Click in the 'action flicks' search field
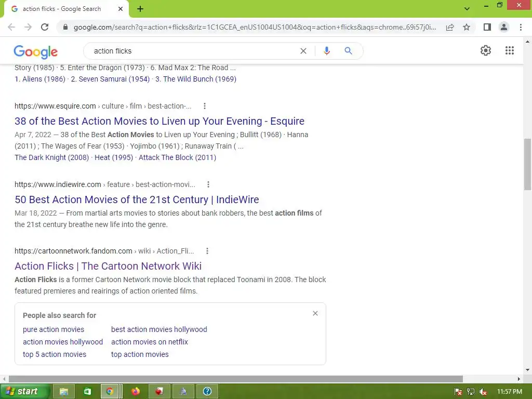Image resolution: width=532 pixels, height=399 pixels. click(x=193, y=51)
